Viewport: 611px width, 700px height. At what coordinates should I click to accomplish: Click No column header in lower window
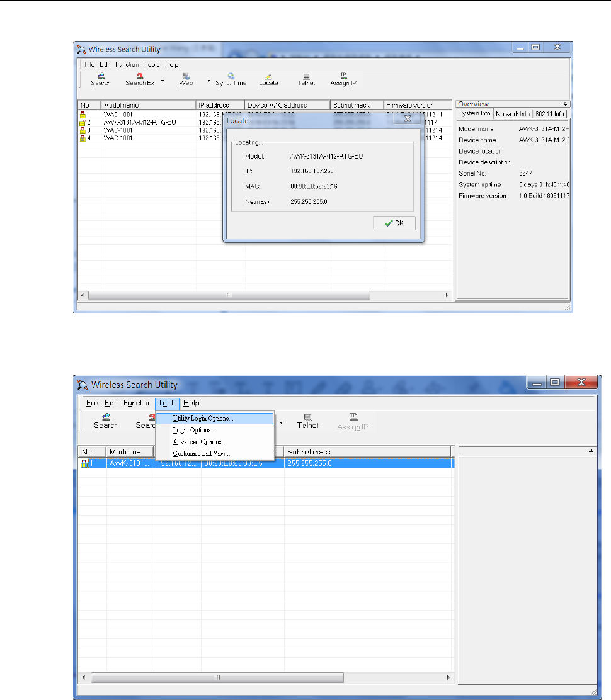(92, 452)
